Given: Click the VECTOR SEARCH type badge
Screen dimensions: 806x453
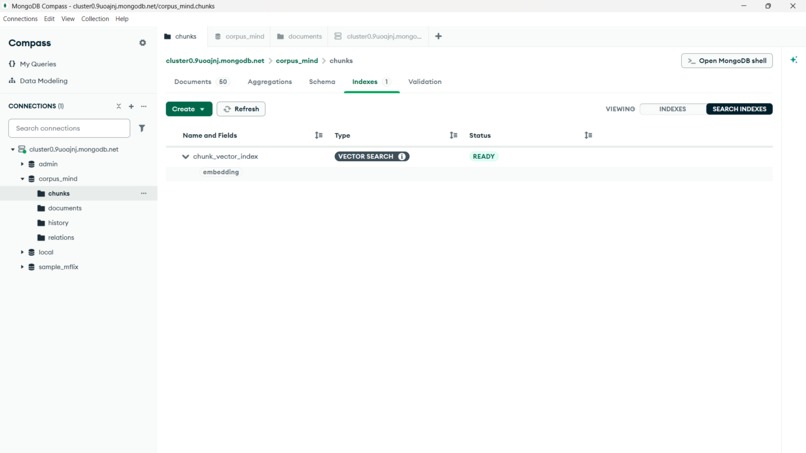Looking at the screenshot, I should pyautogui.click(x=372, y=156).
